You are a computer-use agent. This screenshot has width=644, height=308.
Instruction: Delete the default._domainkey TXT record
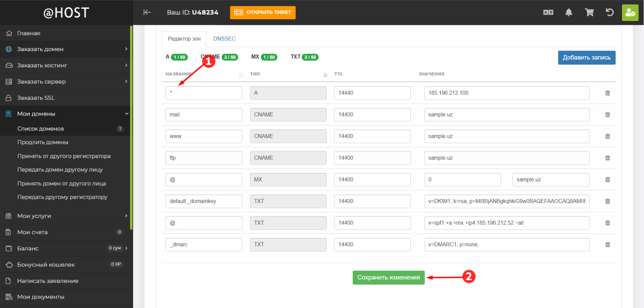[x=607, y=201]
